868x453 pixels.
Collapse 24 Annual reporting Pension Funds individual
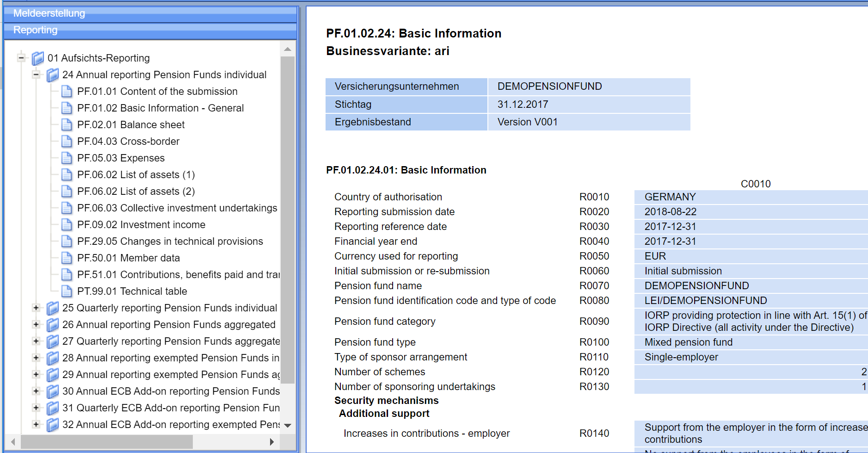pos(36,74)
